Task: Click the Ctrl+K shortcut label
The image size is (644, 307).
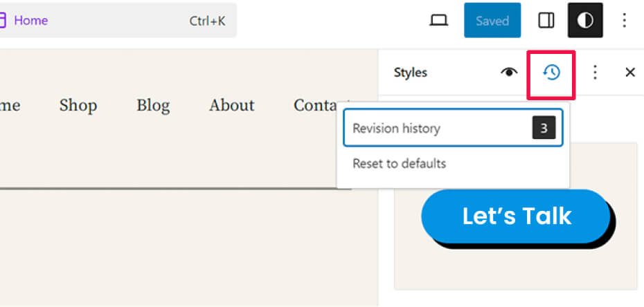Action: pos(207,21)
